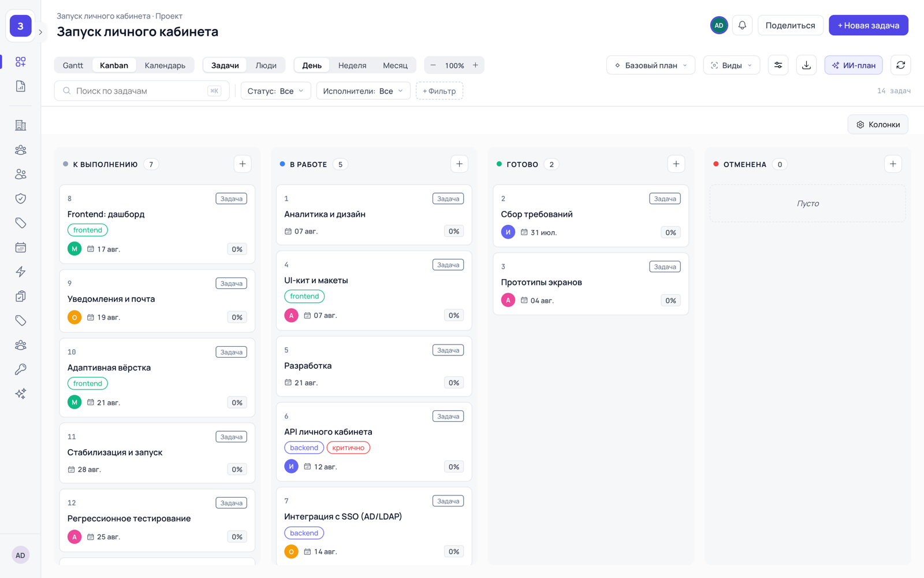Open the dashboard grid icon in the sidebar

[21, 62]
